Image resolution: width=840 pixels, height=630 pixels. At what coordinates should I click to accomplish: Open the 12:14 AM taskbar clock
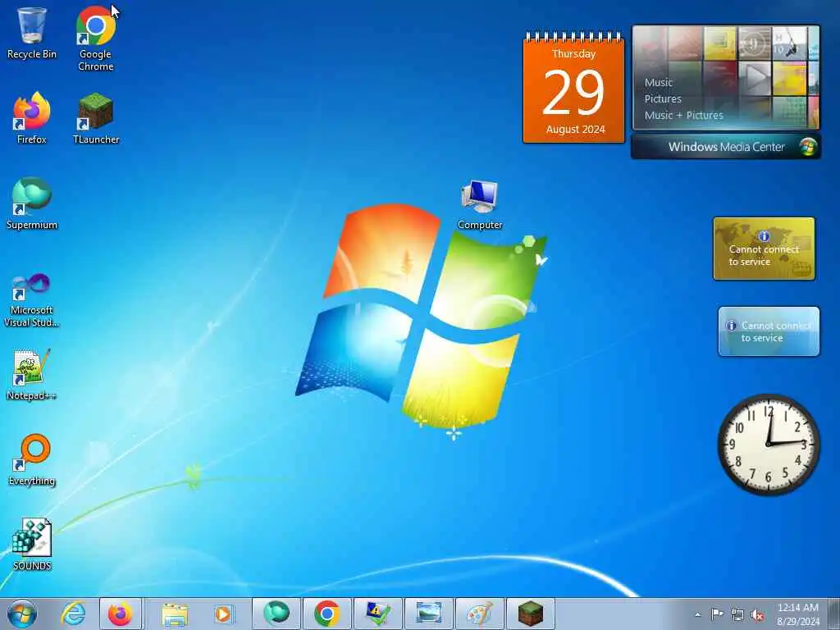pyautogui.click(x=798, y=614)
